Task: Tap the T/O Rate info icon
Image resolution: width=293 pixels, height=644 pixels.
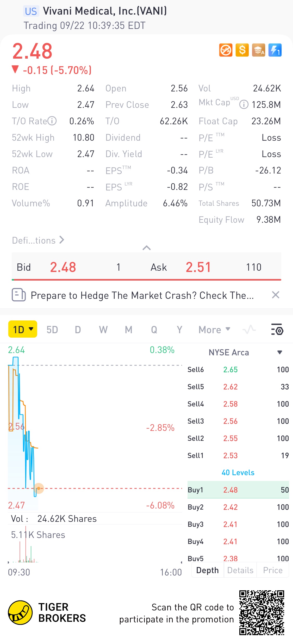Action: coord(52,121)
